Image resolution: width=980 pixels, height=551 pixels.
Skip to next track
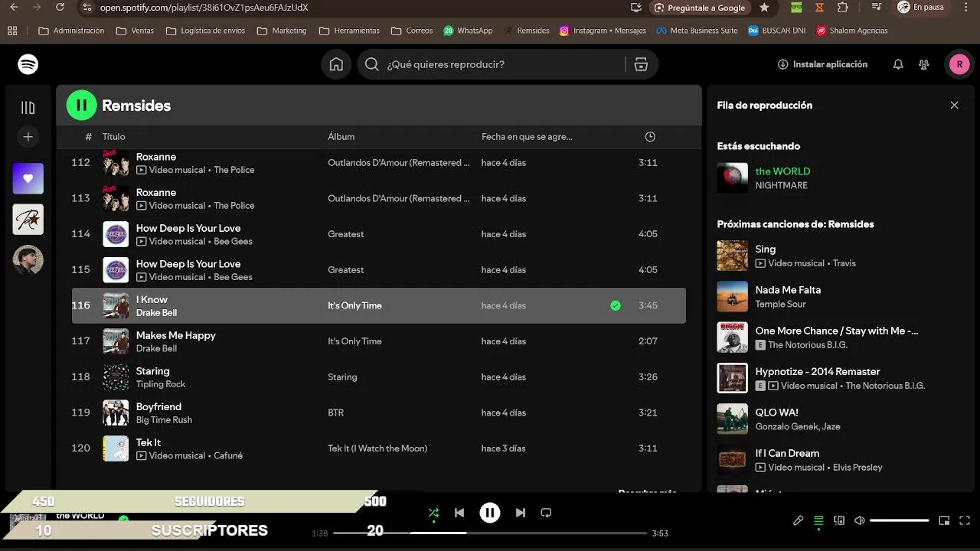tap(521, 513)
